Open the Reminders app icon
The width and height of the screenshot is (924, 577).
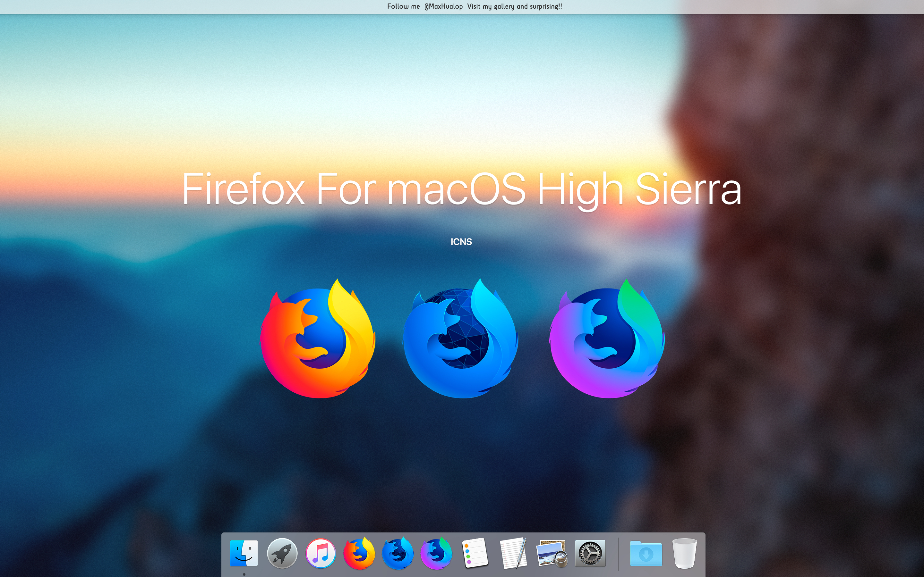tap(475, 553)
